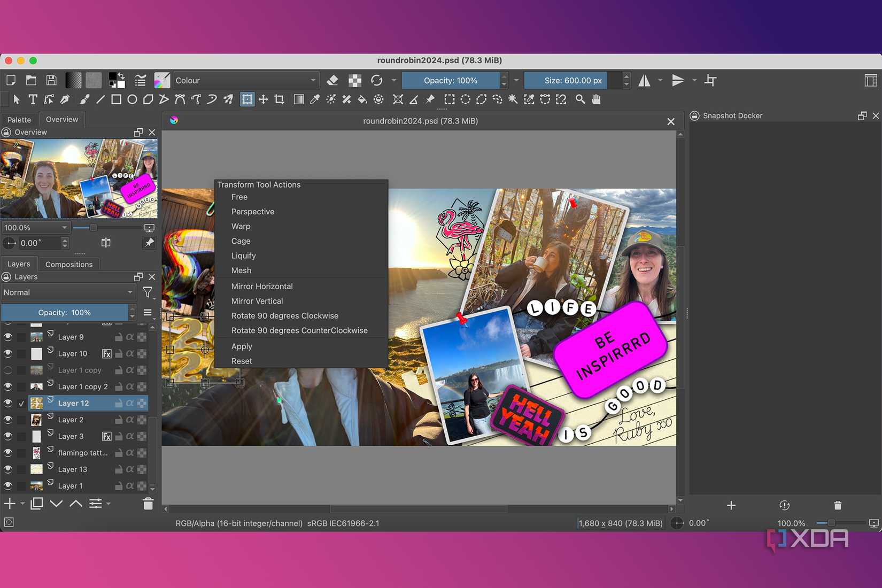The height and width of the screenshot is (588, 882).
Task: Click Reset in the transform menu
Action: tap(242, 361)
